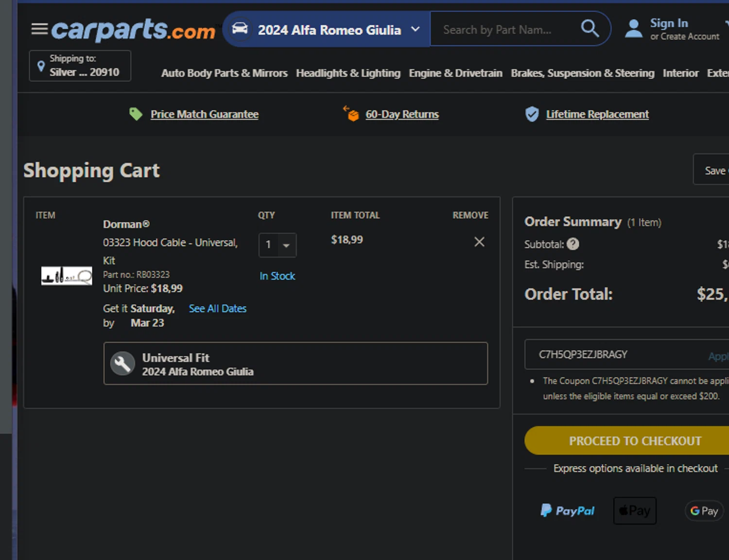Open Auto Body Parts & Mirrors menu
The image size is (729, 560).
pyautogui.click(x=224, y=73)
